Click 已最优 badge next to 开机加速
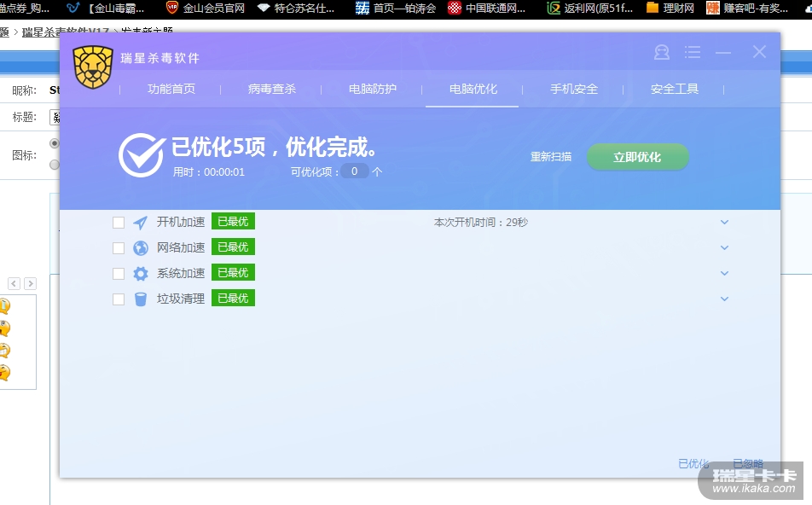The width and height of the screenshot is (812, 505). [x=233, y=221]
